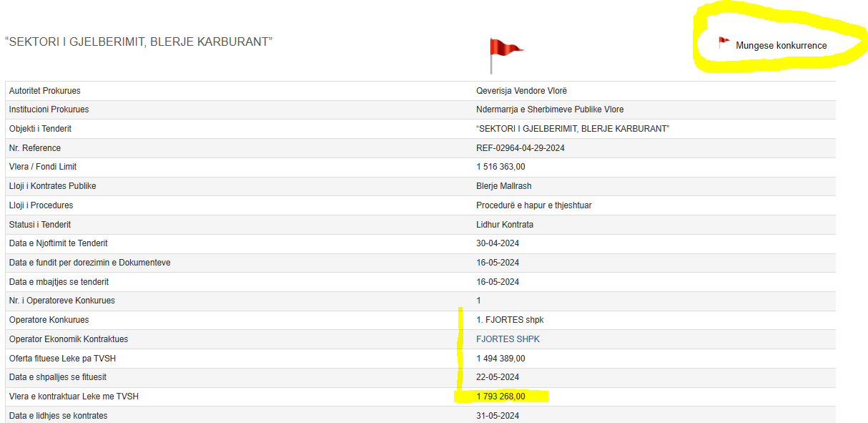Click the Autoritet Prokurues row label
Screen dimensions: 868x423
point(44,91)
